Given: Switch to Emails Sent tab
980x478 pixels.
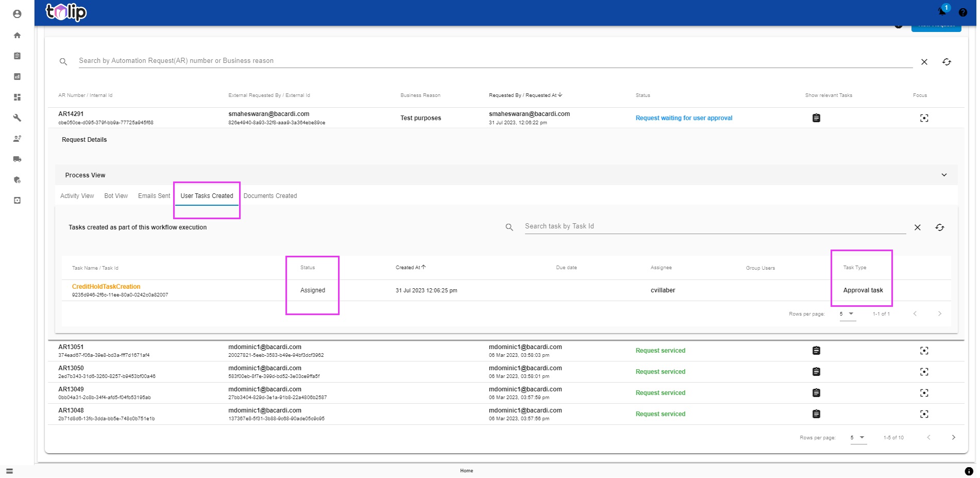Looking at the screenshot, I should [154, 196].
